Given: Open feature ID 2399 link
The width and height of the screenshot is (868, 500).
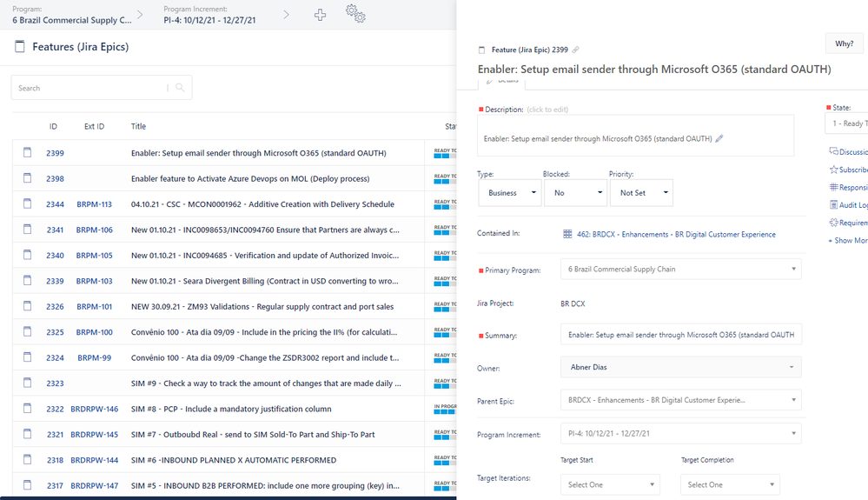Looking at the screenshot, I should pos(55,153).
